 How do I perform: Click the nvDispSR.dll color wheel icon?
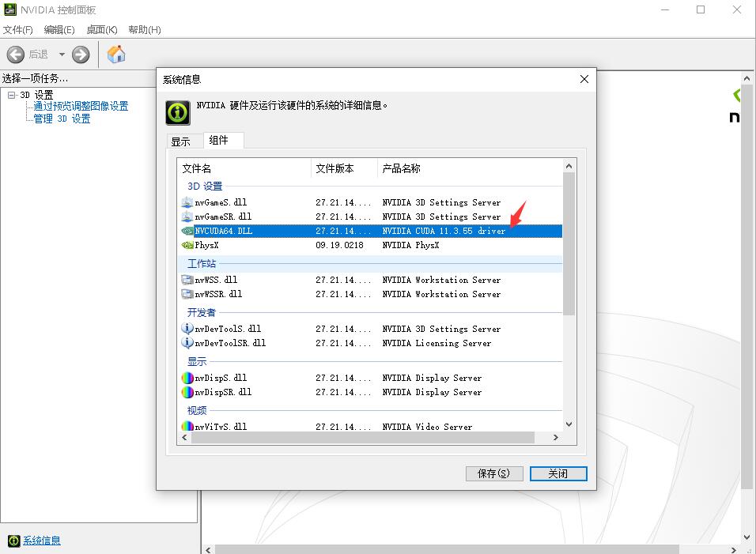[187, 392]
